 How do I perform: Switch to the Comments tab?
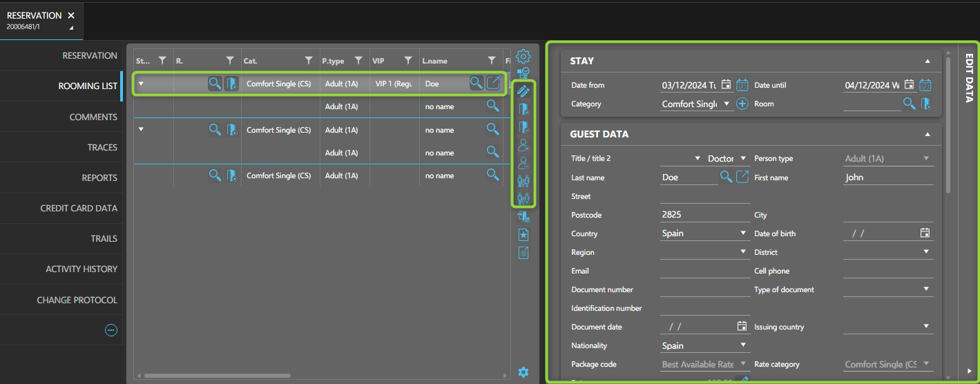[x=93, y=117]
